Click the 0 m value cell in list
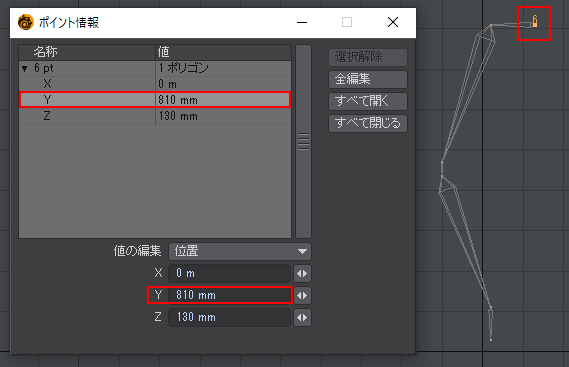The width and height of the screenshot is (569, 367). (x=224, y=84)
